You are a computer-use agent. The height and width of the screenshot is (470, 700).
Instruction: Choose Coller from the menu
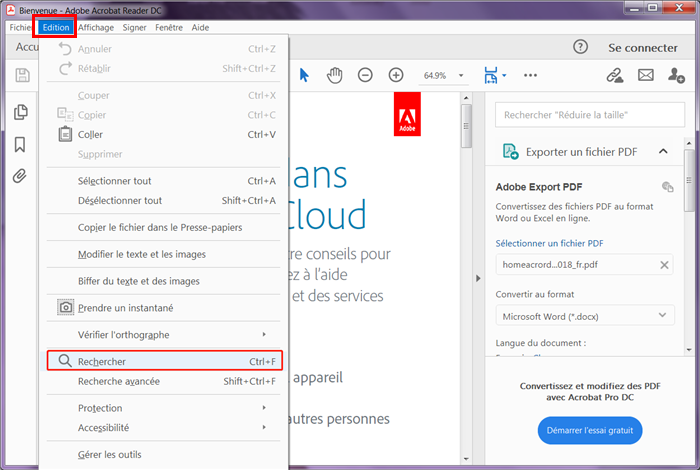(x=164, y=134)
